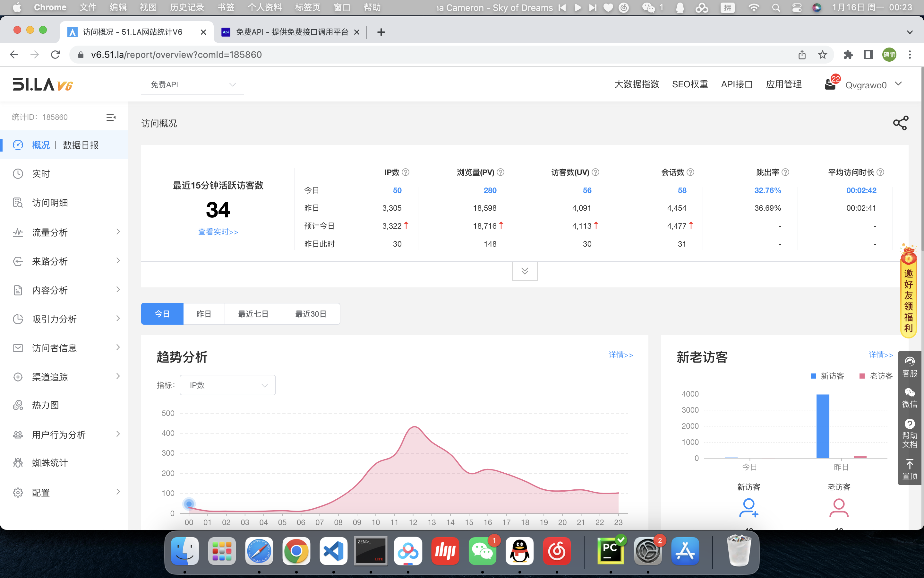The height and width of the screenshot is (578, 924).
Task: Go to 大数据指数 in top navigation
Action: click(x=637, y=84)
